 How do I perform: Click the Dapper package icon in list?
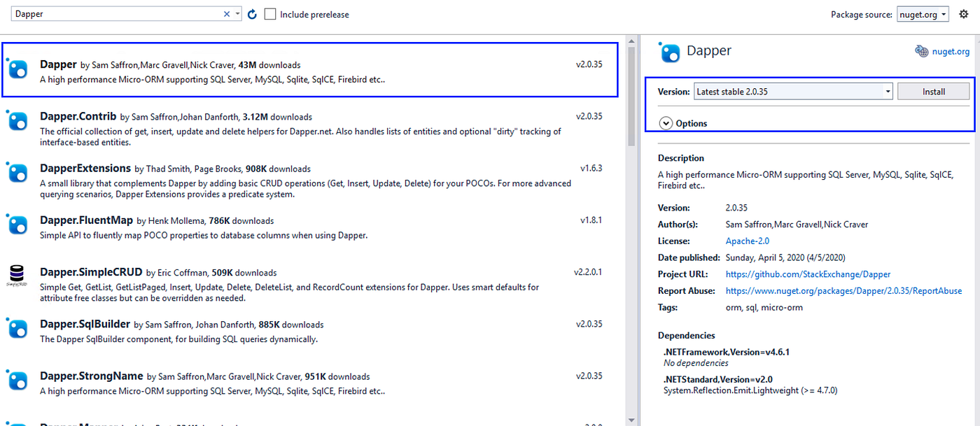click(x=17, y=69)
